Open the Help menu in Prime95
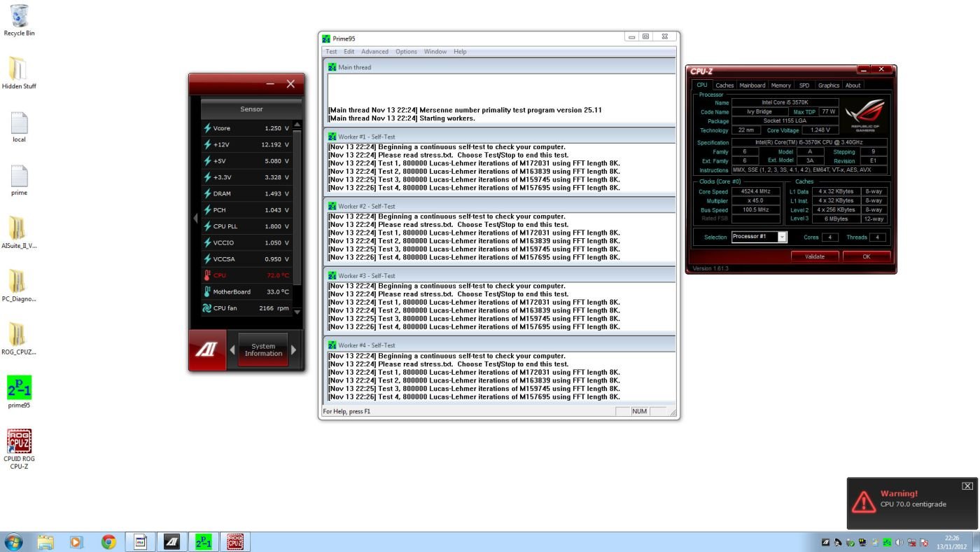 click(x=460, y=51)
